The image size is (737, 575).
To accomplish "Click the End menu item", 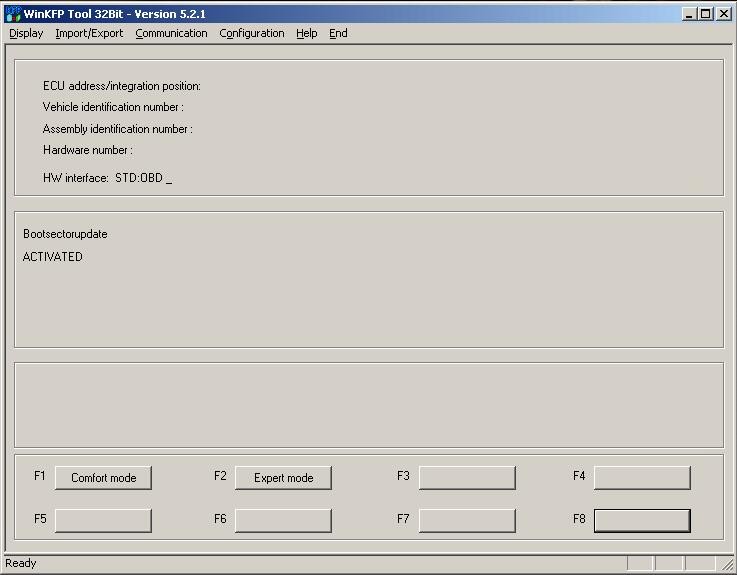I will [x=338, y=33].
